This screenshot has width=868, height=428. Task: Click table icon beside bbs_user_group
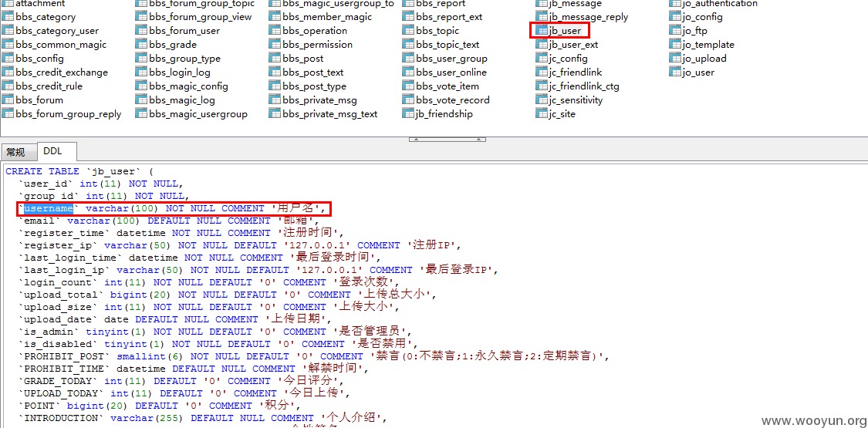(408, 59)
